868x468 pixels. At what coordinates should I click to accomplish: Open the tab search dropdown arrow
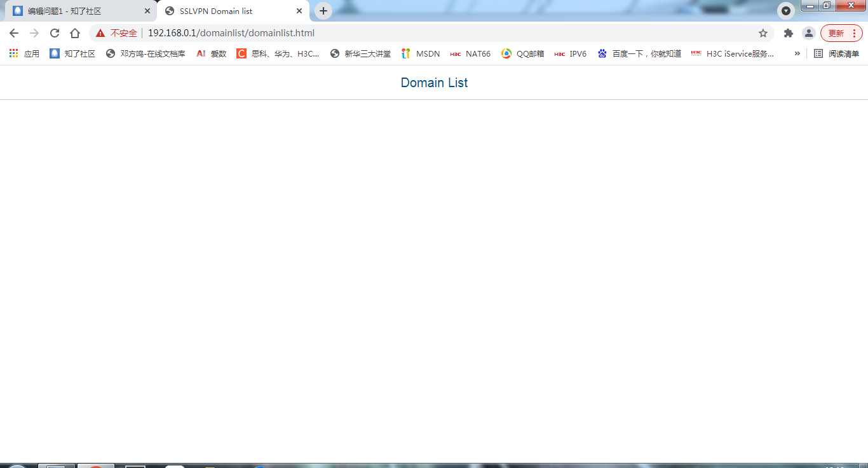[x=786, y=11]
